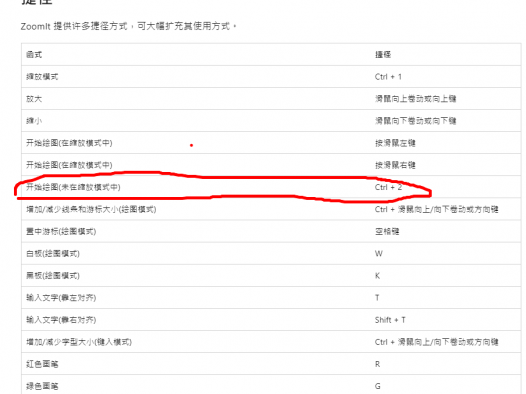Click the Ctrl + 滑鼠 shortcut in the 字型大小 row
This screenshot has height=394, width=526.
coord(436,342)
